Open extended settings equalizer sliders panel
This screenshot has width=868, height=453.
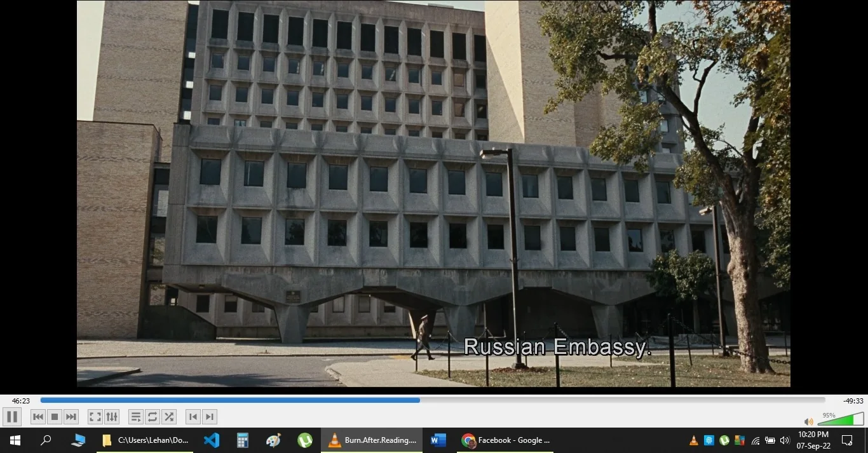112,417
